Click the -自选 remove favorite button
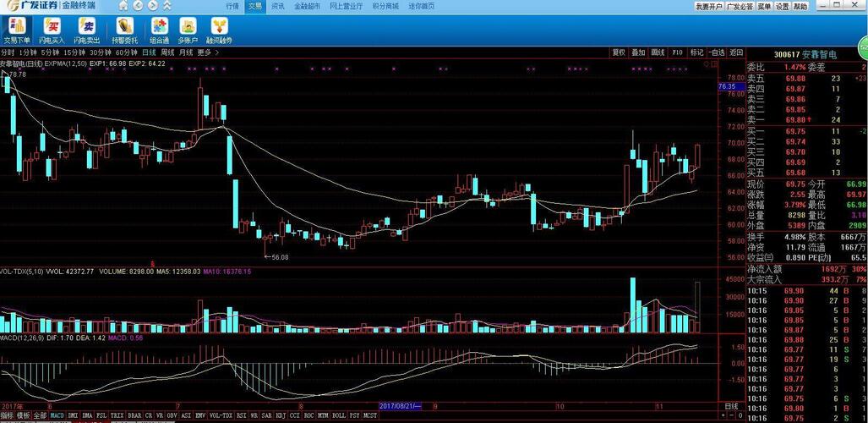Image resolution: width=868 pixels, height=423 pixels. pyautogui.click(x=717, y=52)
